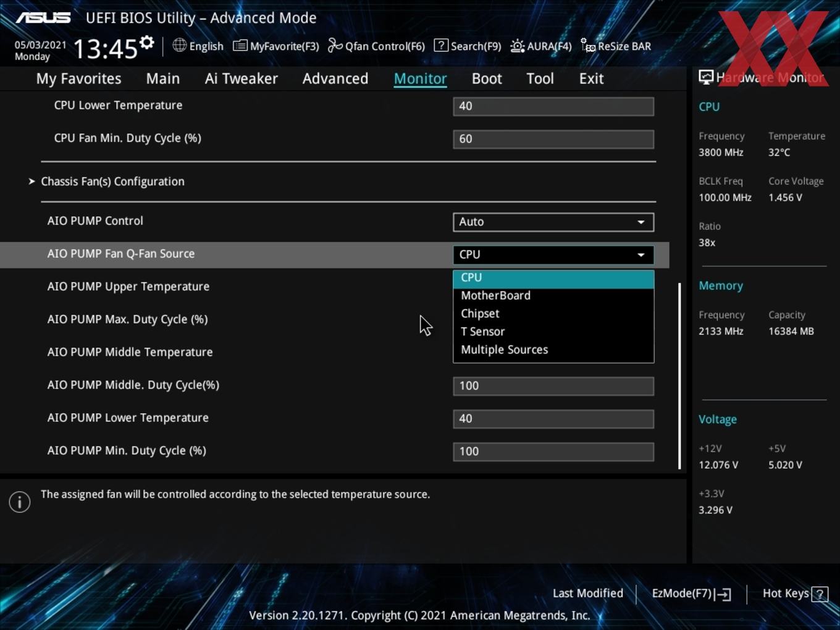Click the ReSize BAR label
The height and width of the screenshot is (630, 840).
tap(624, 46)
